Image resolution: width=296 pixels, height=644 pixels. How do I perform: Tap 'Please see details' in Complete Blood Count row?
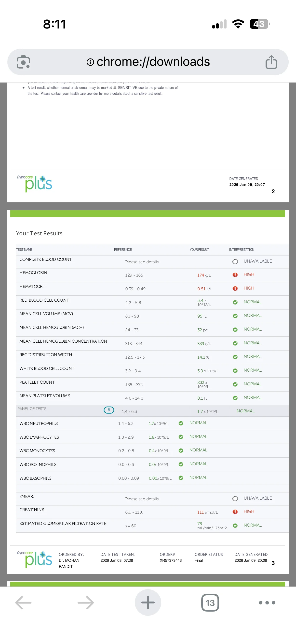(x=142, y=262)
